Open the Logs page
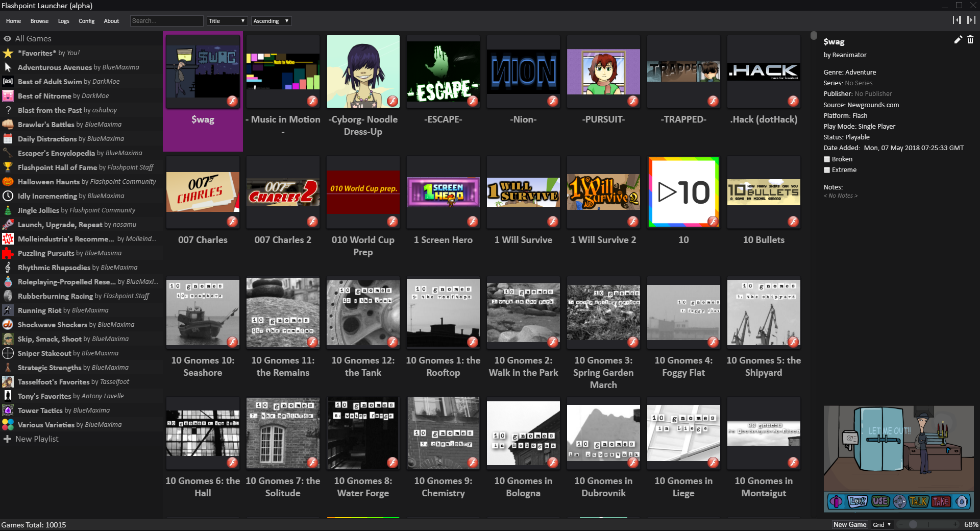 [x=63, y=21]
